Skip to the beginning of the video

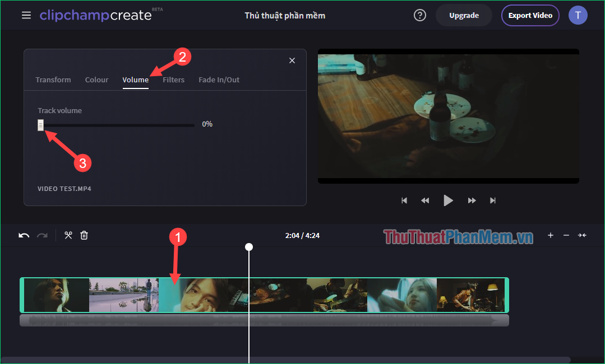[x=404, y=200]
